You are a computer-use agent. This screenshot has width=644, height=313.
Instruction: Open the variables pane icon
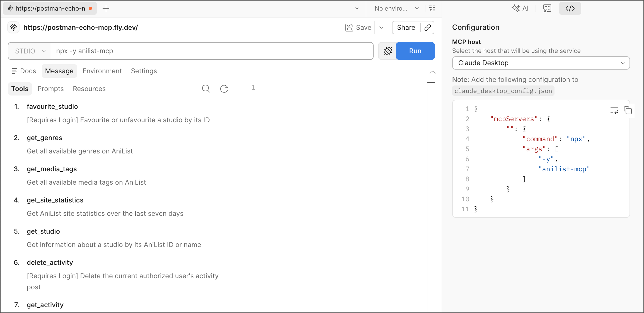547,8
